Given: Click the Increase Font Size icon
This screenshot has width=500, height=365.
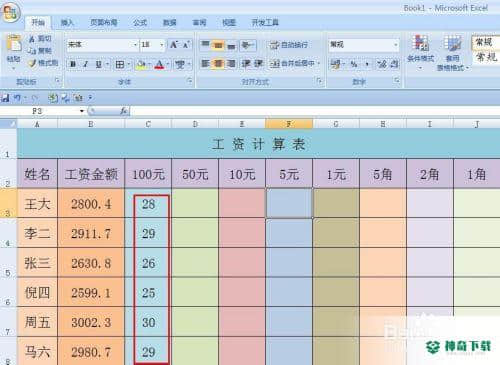Looking at the screenshot, I should point(174,45).
